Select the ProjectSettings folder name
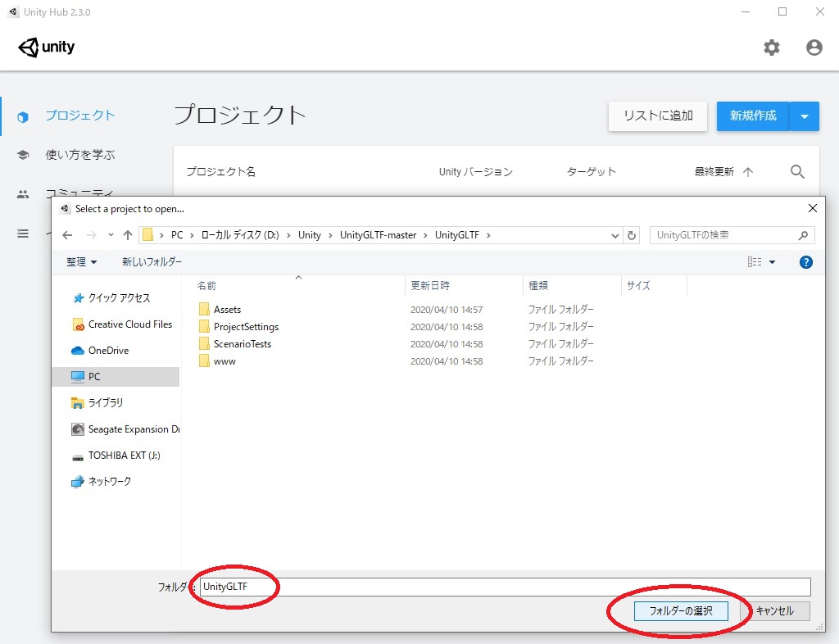 (x=246, y=327)
